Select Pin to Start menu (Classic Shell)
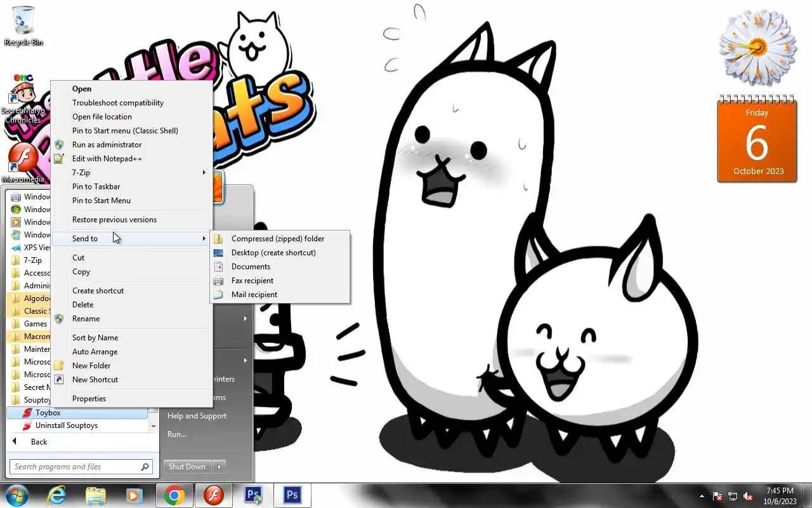Image resolution: width=812 pixels, height=508 pixels. point(131,131)
